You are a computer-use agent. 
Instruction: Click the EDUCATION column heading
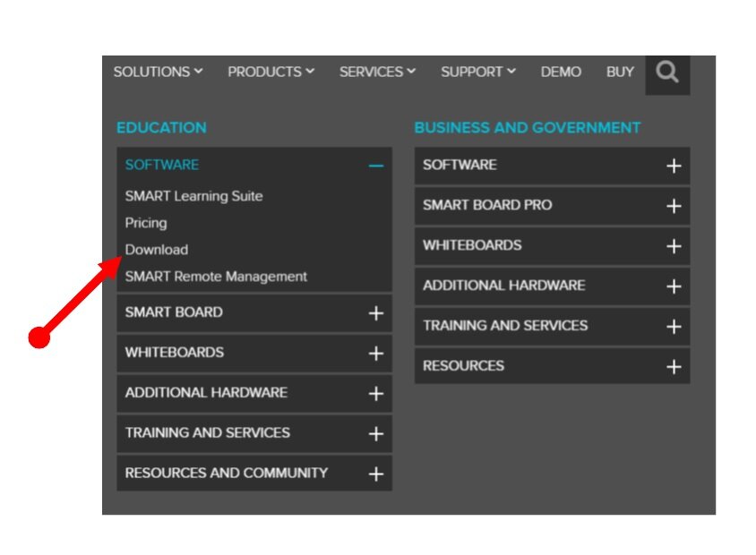point(161,128)
